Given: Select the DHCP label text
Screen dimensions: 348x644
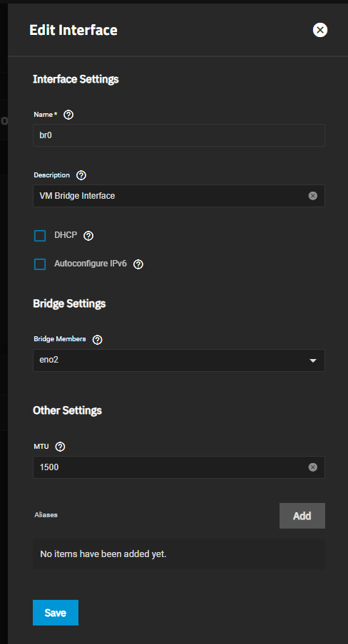Looking at the screenshot, I should click(66, 235).
